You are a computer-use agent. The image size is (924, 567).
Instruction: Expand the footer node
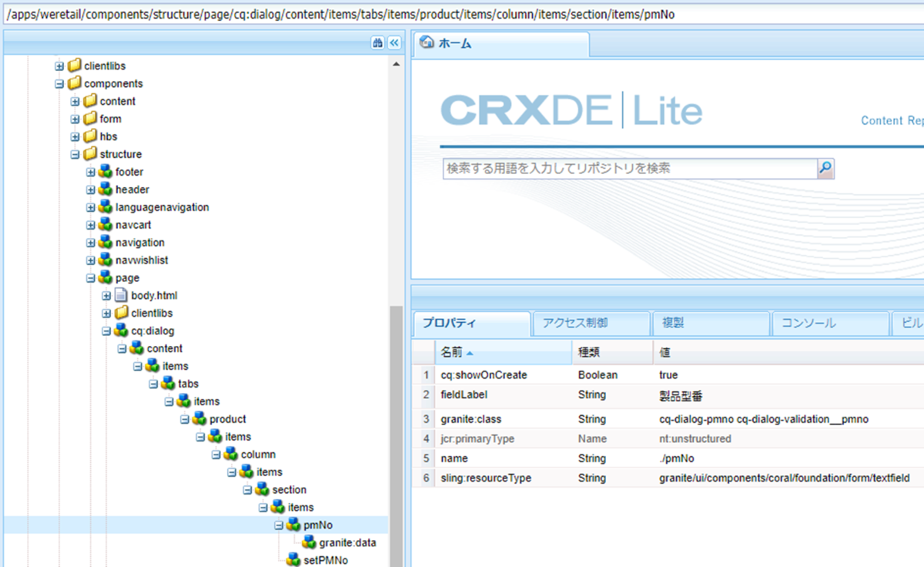click(x=91, y=172)
